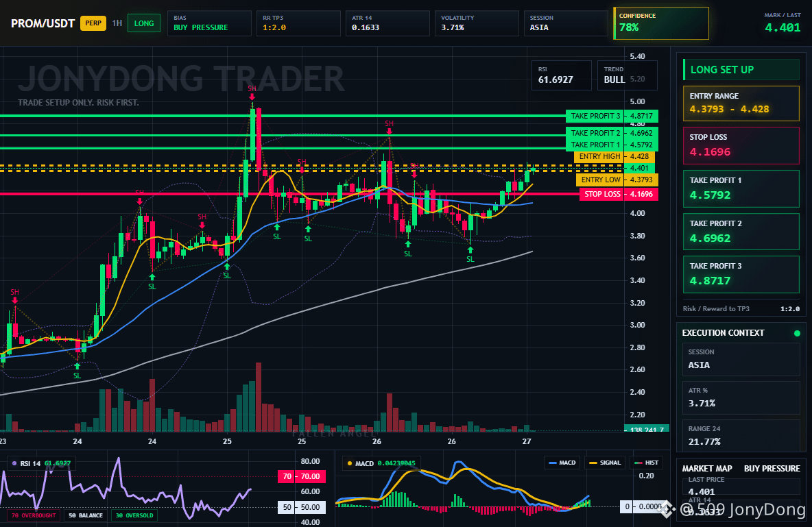Toggle the 70 Overbought legend chip
The height and width of the screenshot is (527, 812).
pos(34,515)
